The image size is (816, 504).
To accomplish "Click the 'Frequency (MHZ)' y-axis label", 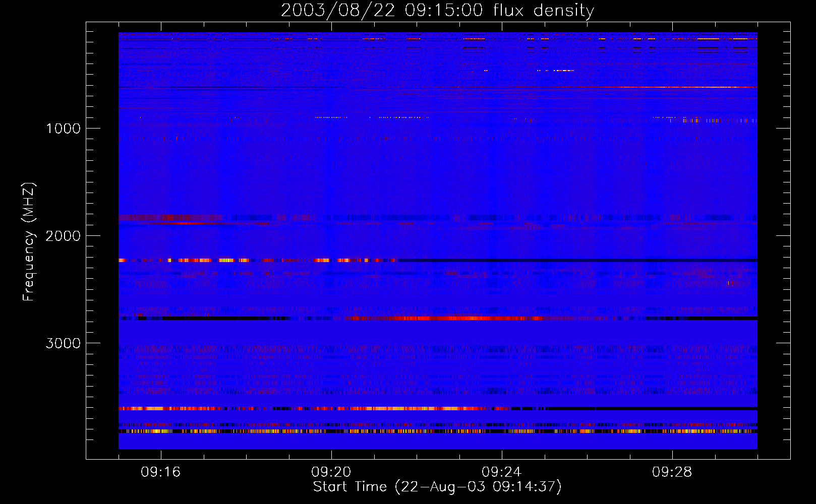I will click(x=29, y=241).
